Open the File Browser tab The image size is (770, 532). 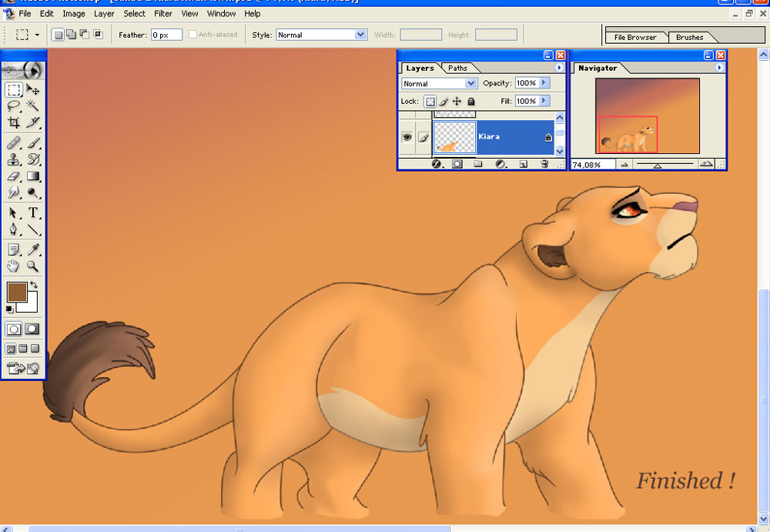(635, 37)
